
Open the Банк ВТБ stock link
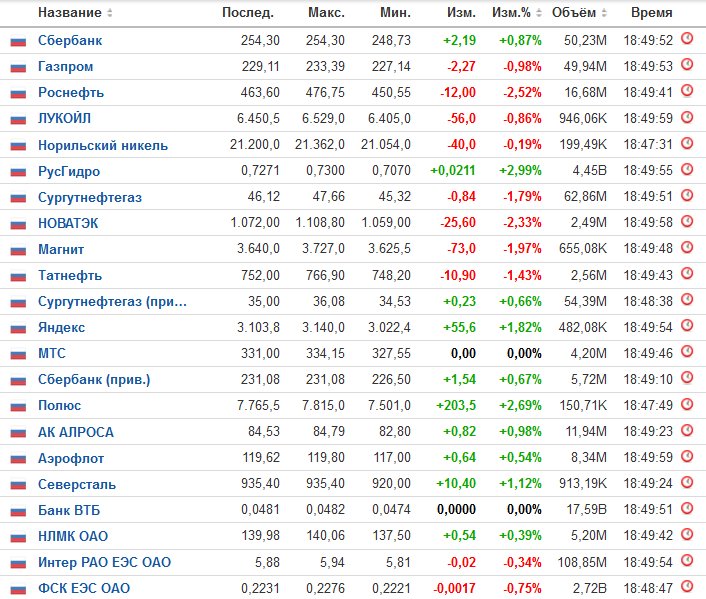pyautogui.click(x=69, y=510)
